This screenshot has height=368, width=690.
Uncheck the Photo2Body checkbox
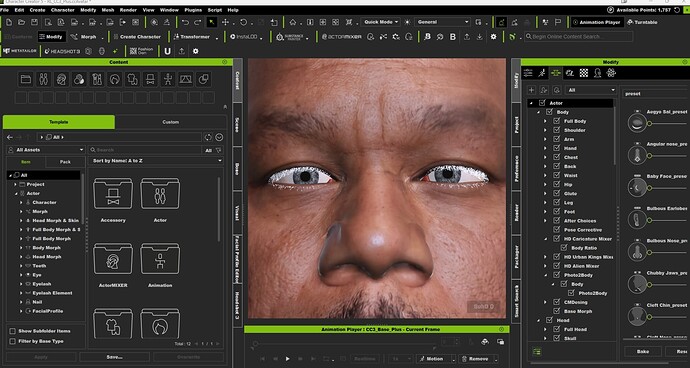tap(557, 275)
